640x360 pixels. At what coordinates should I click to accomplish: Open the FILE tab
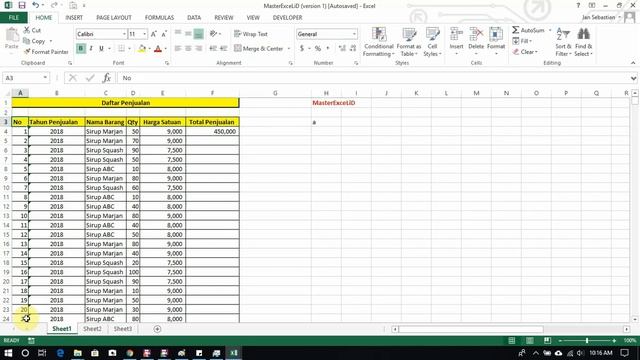[x=13, y=18]
